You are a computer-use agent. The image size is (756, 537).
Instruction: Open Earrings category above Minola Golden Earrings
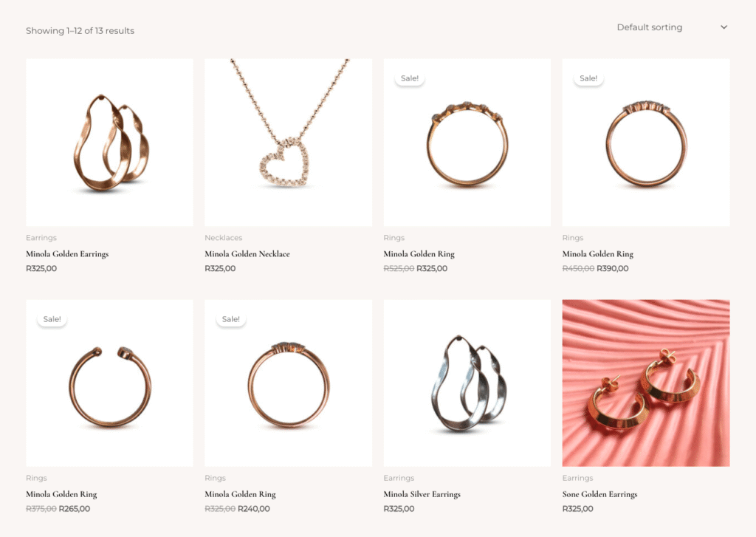(x=41, y=238)
